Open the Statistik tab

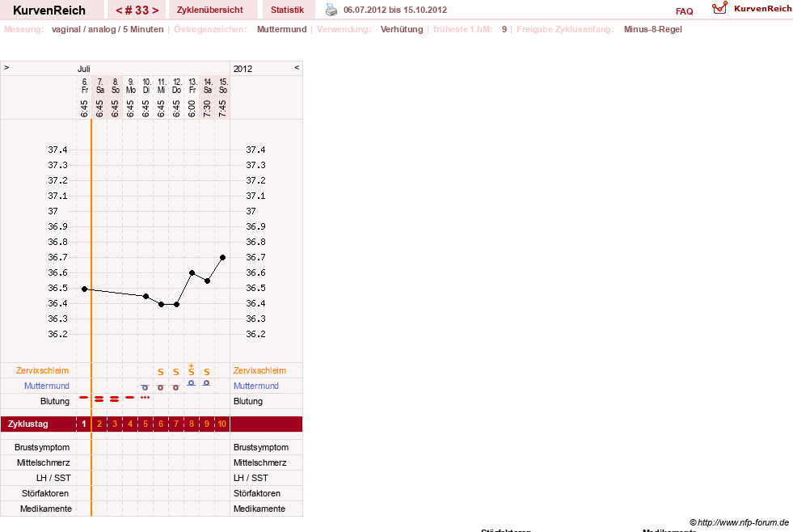(287, 10)
